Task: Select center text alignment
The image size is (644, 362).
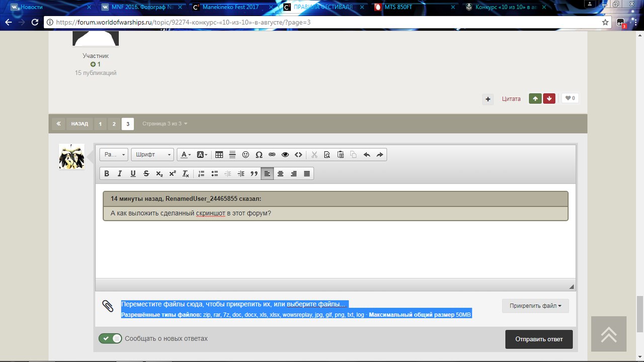Action: (x=280, y=173)
